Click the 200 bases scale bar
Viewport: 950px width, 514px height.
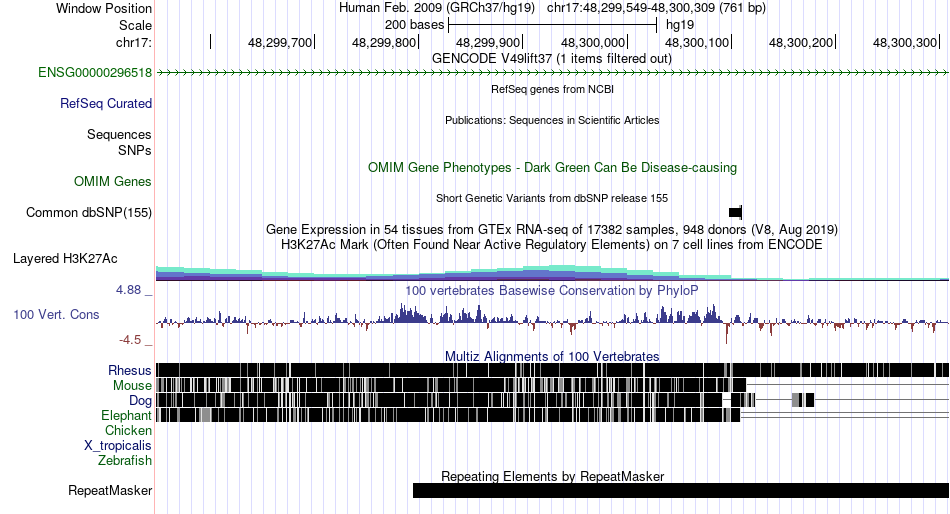pyautogui.click(x=553, y=25)
